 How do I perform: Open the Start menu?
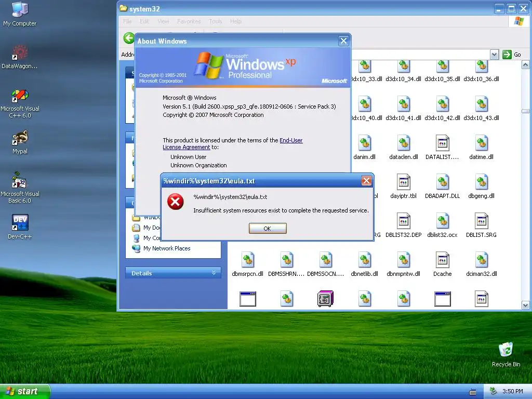tap(25, 391)
